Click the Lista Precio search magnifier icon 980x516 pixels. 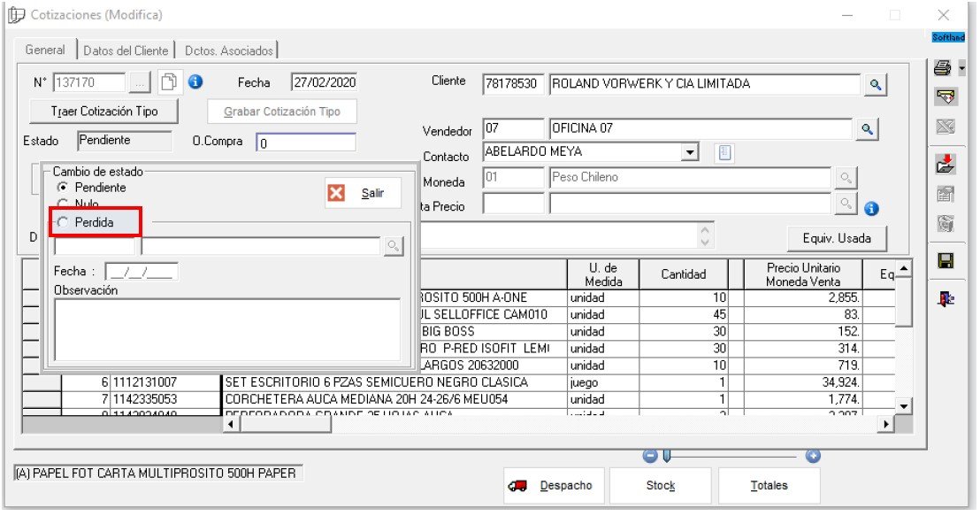845,204
